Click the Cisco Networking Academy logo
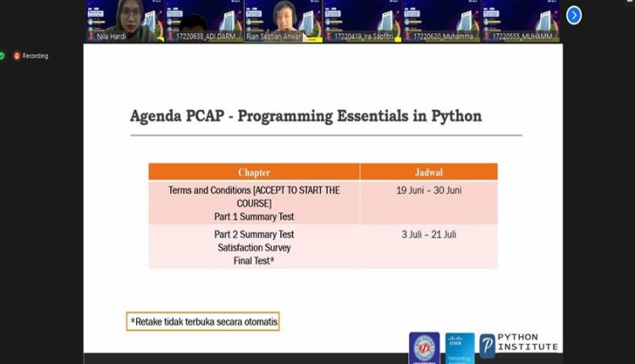 [x=460, y=348]
